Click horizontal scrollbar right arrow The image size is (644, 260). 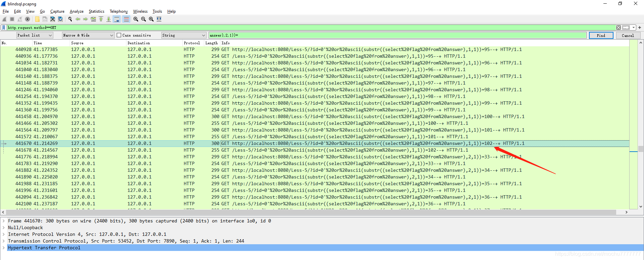626,212
